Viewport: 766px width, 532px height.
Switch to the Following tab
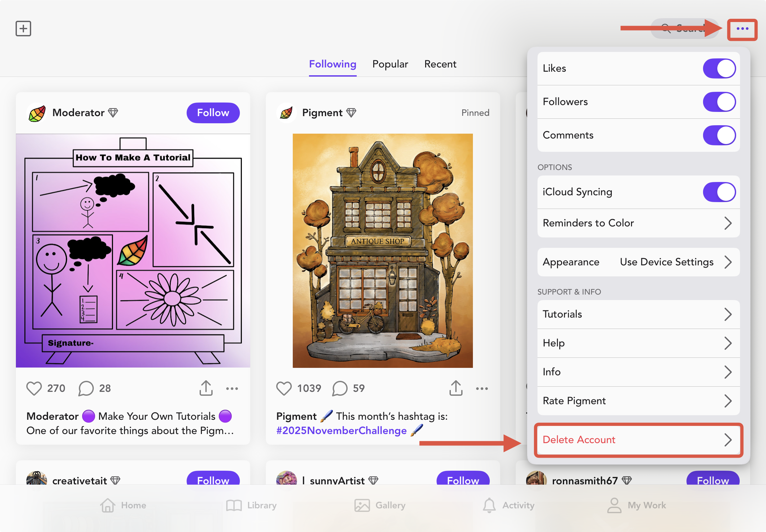(332, 64)
